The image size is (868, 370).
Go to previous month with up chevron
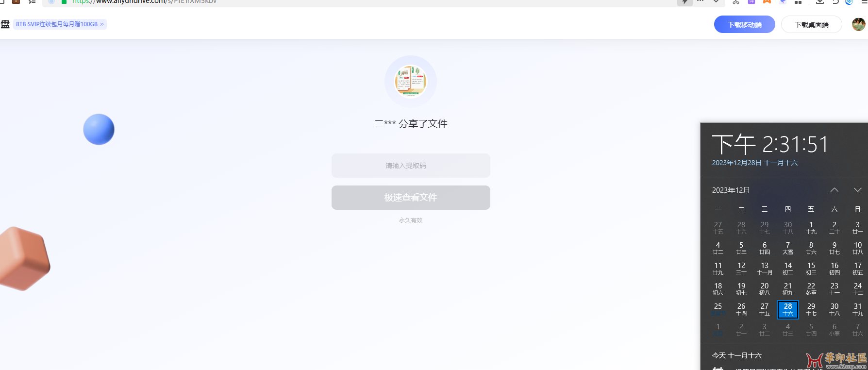834,190
